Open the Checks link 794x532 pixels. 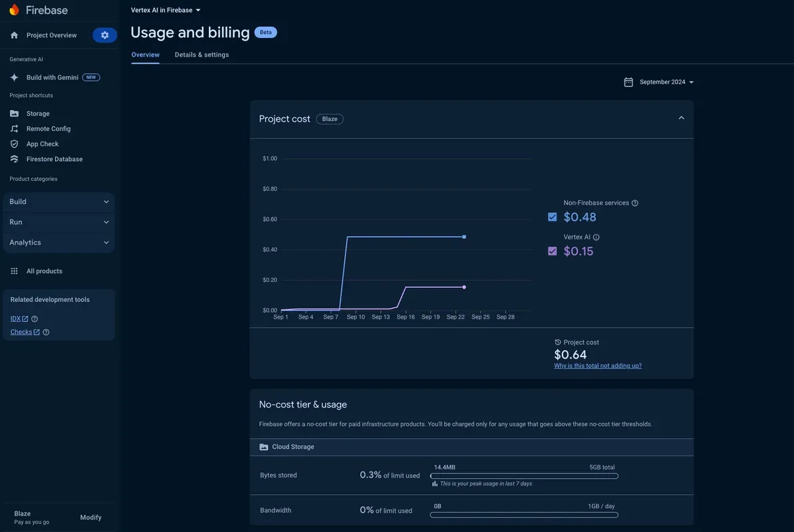click(x=21, y=332)
